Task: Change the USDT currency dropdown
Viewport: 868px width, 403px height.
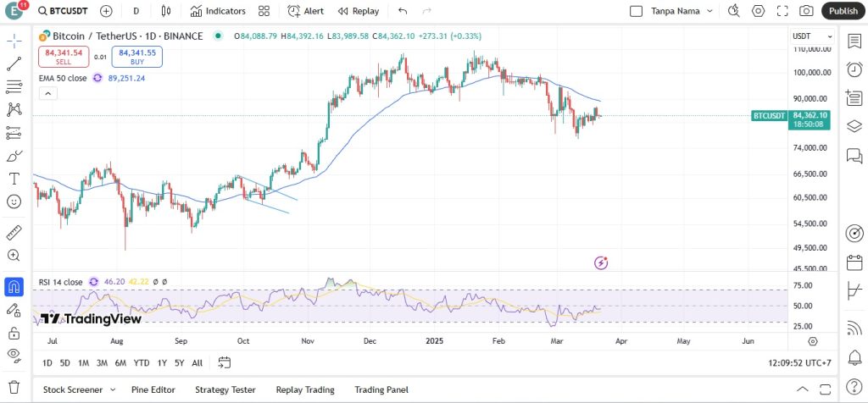Action: pyautogui.click(x=812, y=36)
